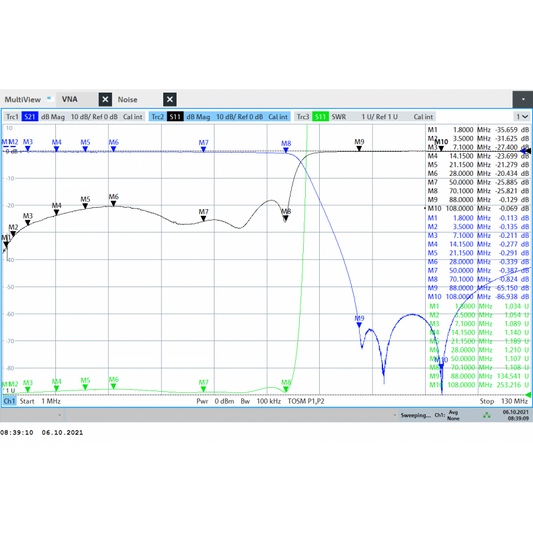The image size is (533, 533).
Task: Open the diagram number '1' dropdown
Action: [522, 117]
